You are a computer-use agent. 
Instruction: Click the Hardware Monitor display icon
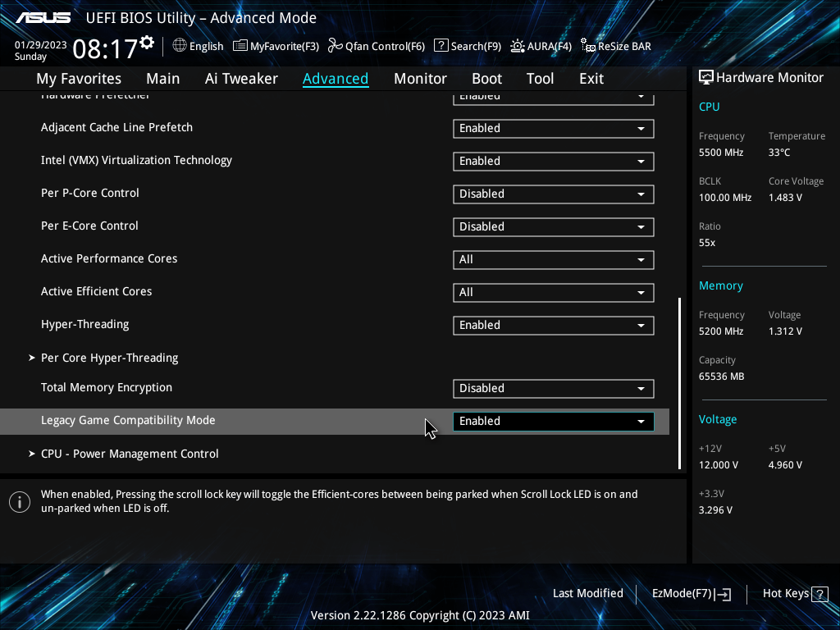coord(706,78)
